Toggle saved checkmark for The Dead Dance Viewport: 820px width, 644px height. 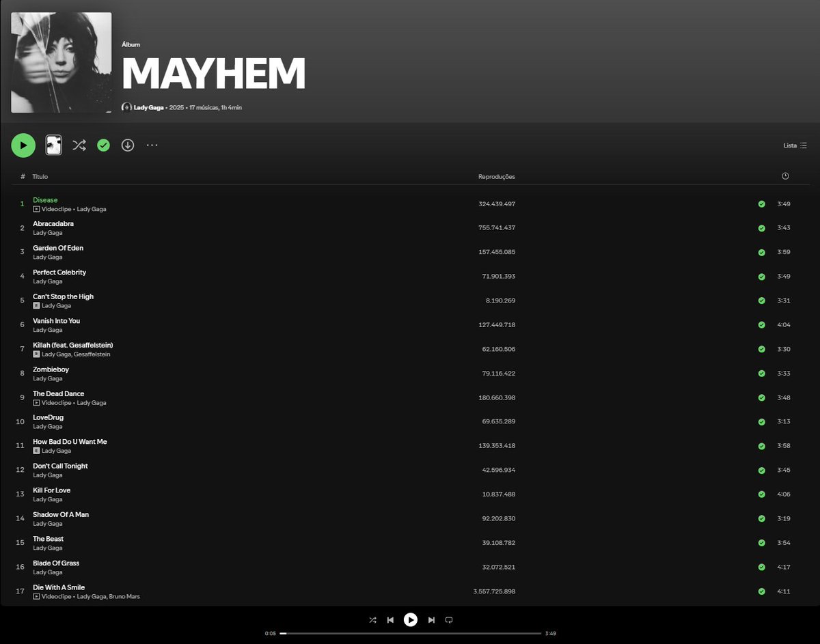click(x=761, y=397)
